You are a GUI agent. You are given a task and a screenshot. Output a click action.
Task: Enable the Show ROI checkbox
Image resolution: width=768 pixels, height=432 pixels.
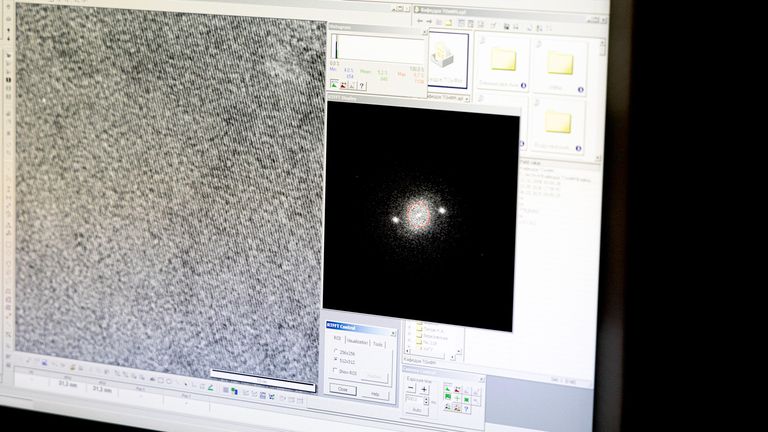[345, 371]
